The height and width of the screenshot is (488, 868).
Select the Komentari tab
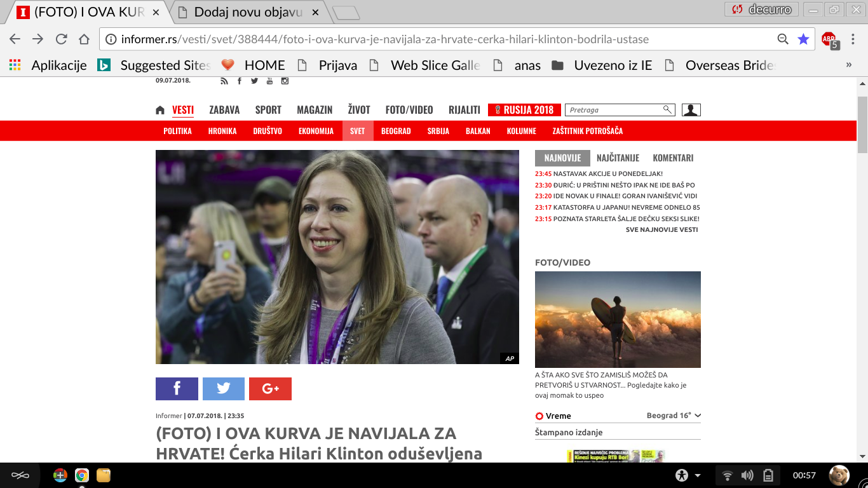click(x=673, y=158)
